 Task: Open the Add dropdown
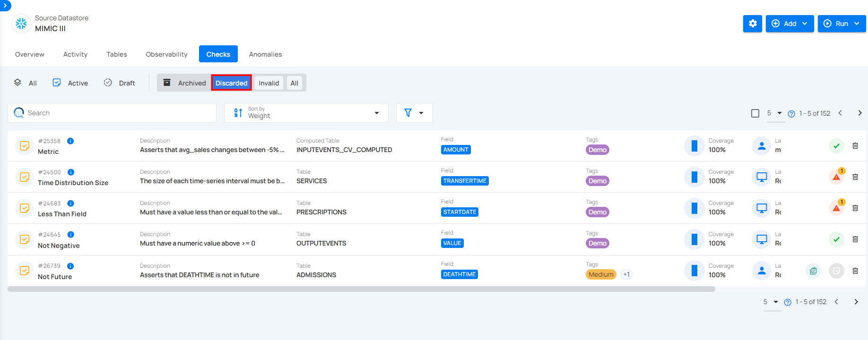[x=790, y=24]
